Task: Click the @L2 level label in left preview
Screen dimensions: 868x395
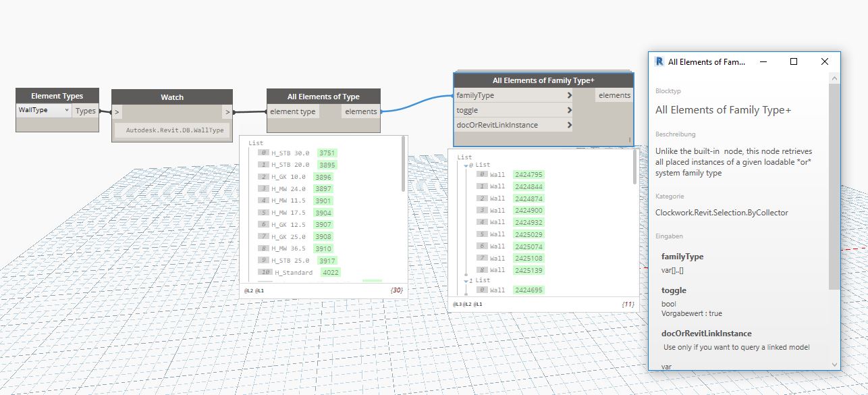Action: [248, 290]
